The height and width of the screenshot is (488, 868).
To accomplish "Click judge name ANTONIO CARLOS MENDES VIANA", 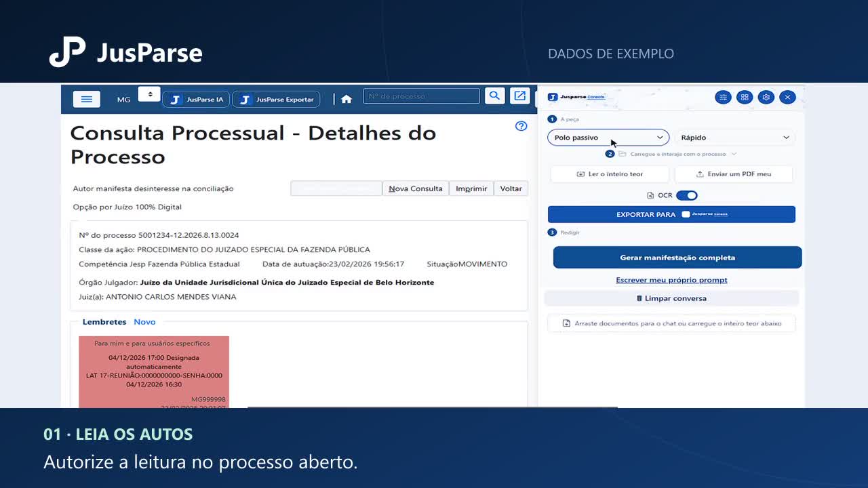I will coord(171,297).
